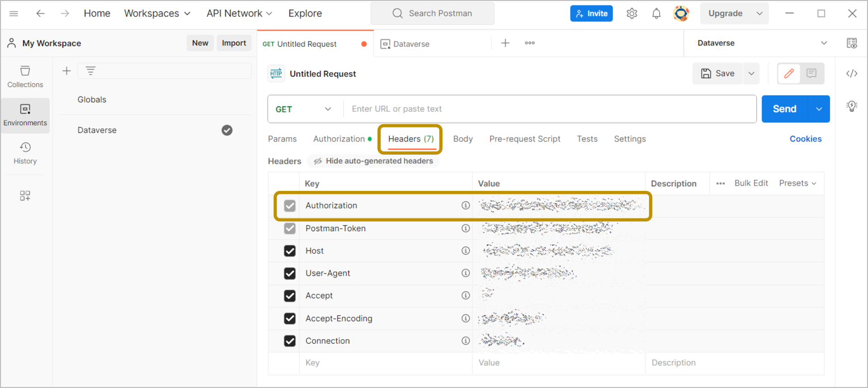Open the settings gear
The image size is (868, 388).
632,14
